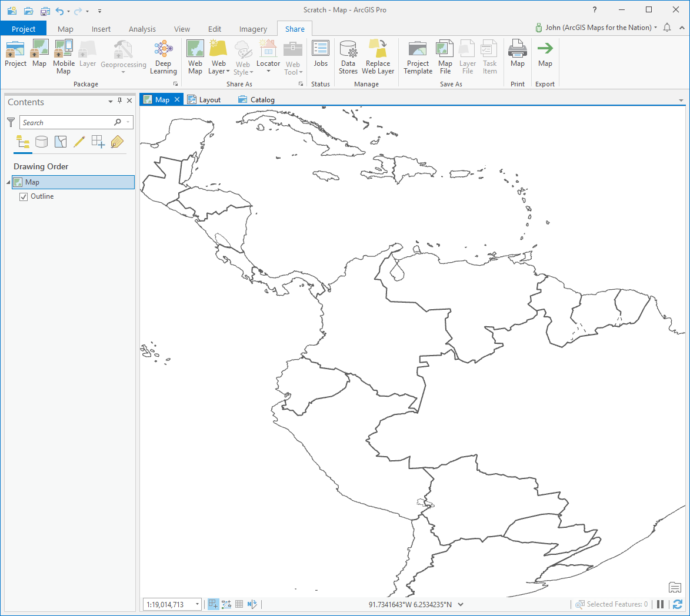Click the Project package icon in ribbon

click(15, 49)
